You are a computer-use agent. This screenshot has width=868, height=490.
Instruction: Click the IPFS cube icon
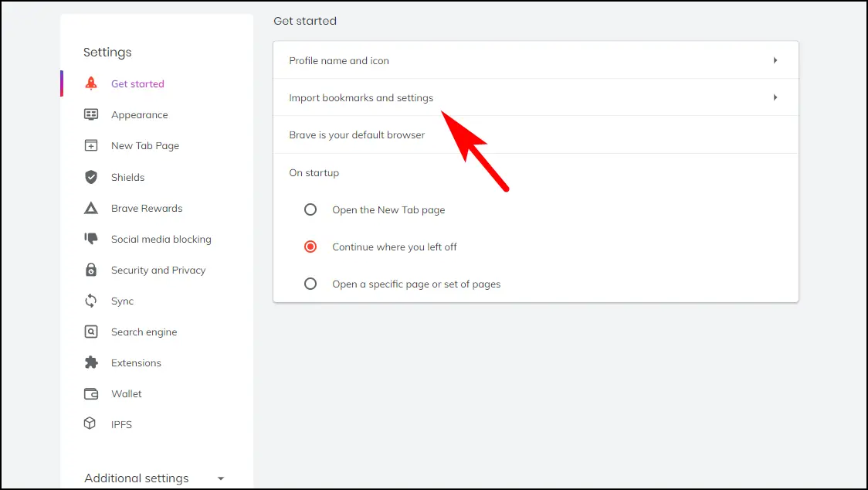90,424
